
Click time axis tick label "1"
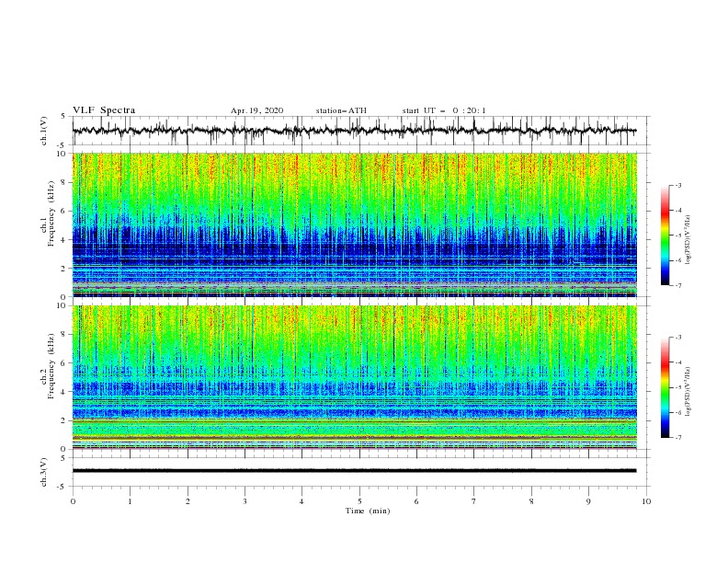click(130, 501)
